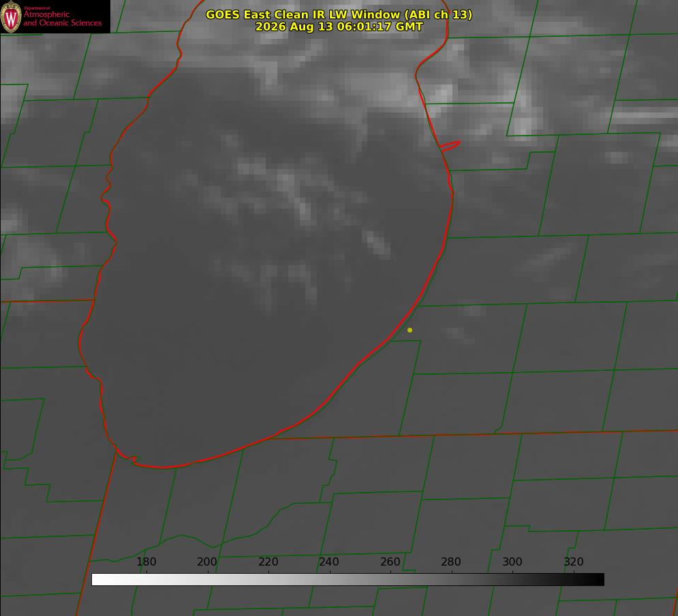Click the mid-gray center of the colorbar
The height and width of the screenshot is (616, 678).
point(348,579)
